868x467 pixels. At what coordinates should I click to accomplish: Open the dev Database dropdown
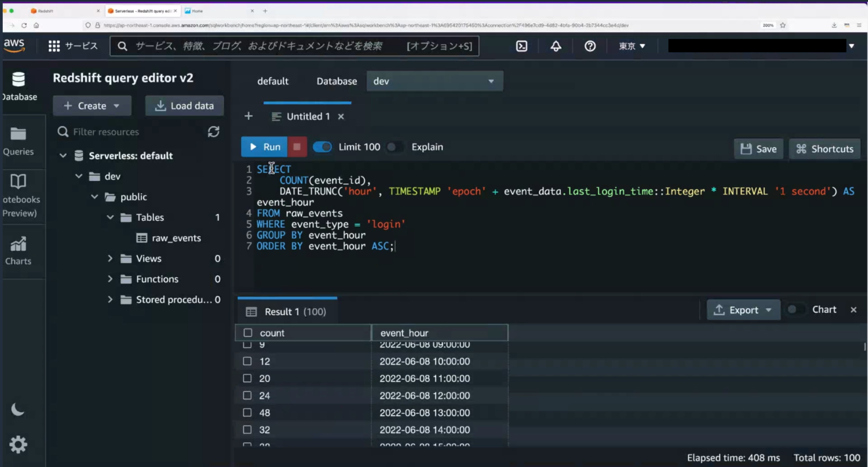434,81
